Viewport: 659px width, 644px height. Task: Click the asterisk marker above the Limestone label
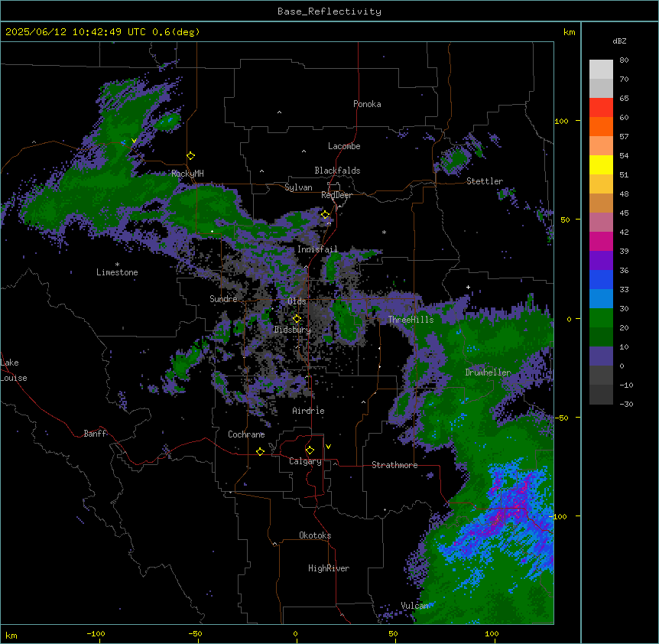pos(117,265)
